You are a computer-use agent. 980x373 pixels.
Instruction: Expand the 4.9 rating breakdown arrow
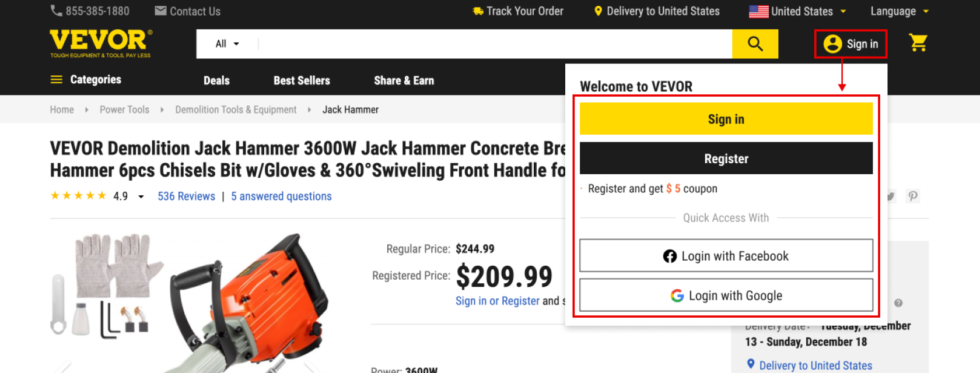(x=141, y=197)
